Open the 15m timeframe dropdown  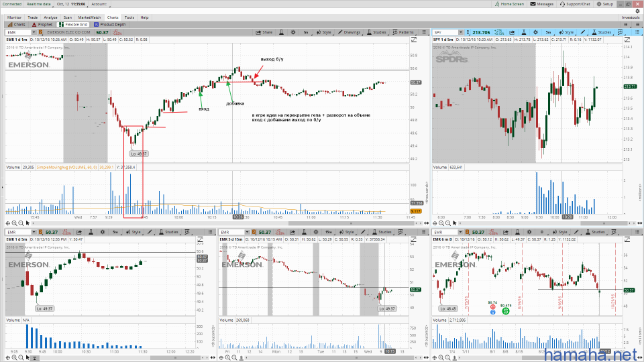point(329,232)
